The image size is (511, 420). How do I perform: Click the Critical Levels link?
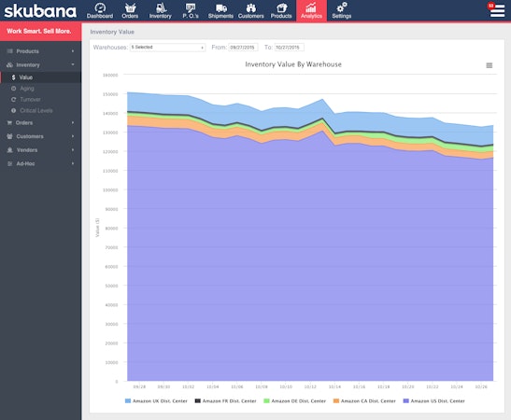click(x=35, y=110)
